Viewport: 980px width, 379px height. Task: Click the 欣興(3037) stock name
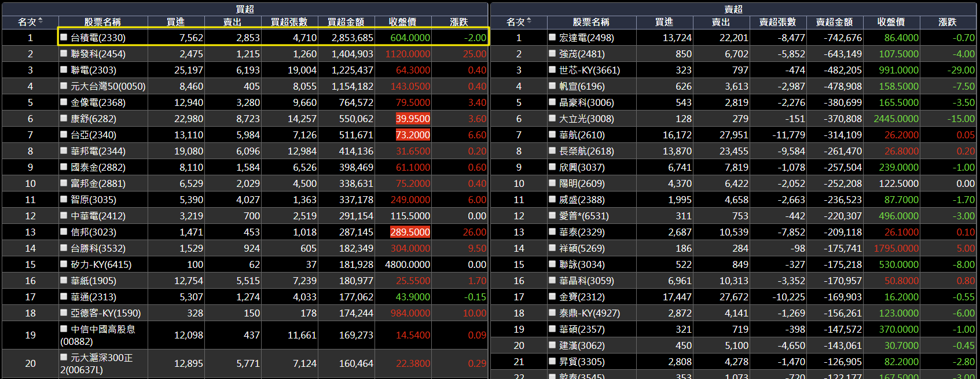[x=582, y=167]
